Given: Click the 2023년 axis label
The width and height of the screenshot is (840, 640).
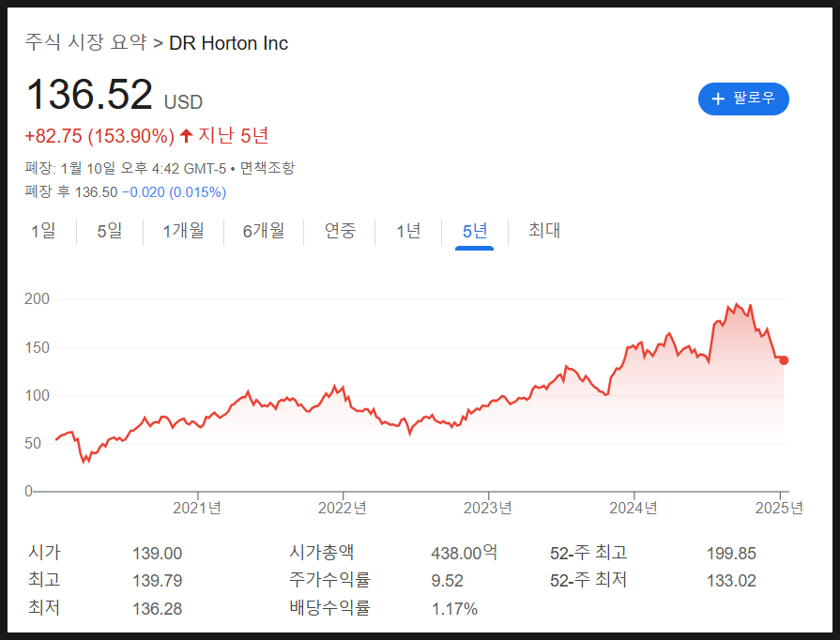Looking at the screenshot, I should click(488, 508).
